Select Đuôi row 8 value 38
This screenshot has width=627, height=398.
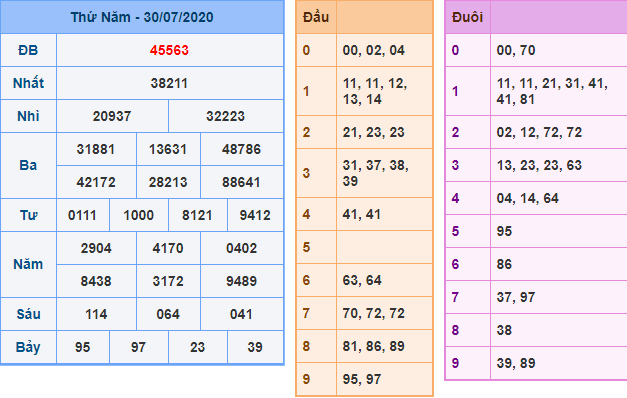[504, 330]
